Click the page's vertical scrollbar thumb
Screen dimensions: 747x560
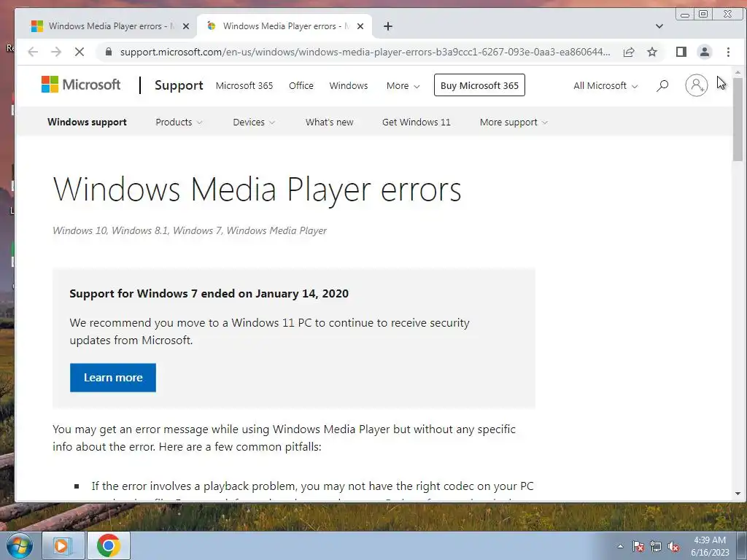tap(738, 119)
